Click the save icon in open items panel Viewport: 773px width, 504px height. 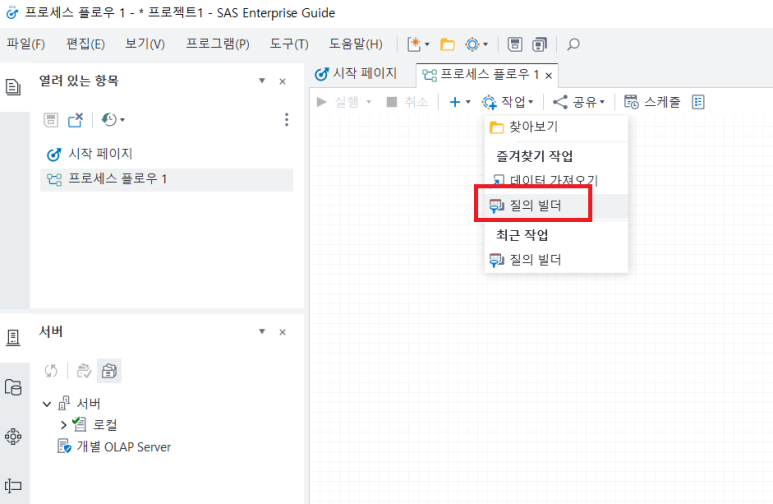(51, 120)
